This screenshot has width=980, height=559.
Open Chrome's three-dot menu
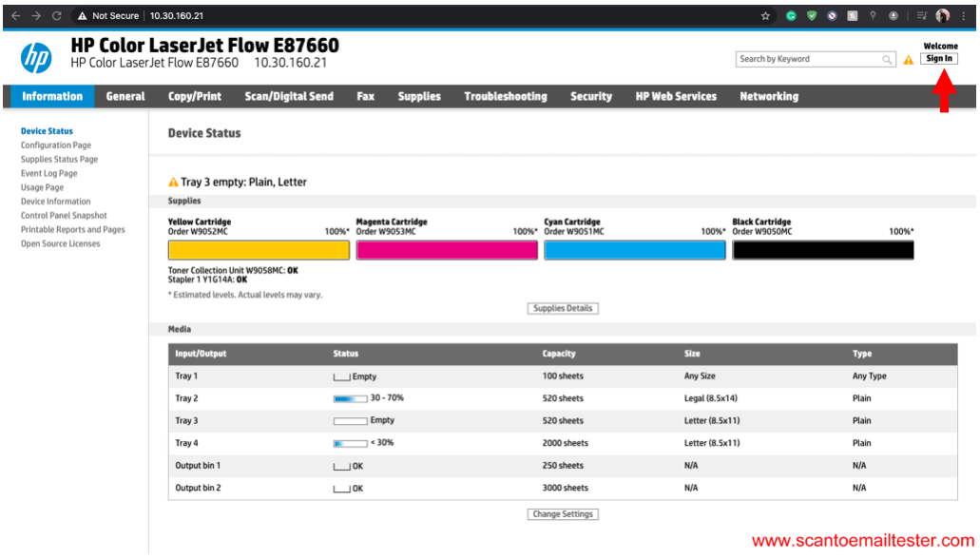pyautogui.click(x=963, y=16)
